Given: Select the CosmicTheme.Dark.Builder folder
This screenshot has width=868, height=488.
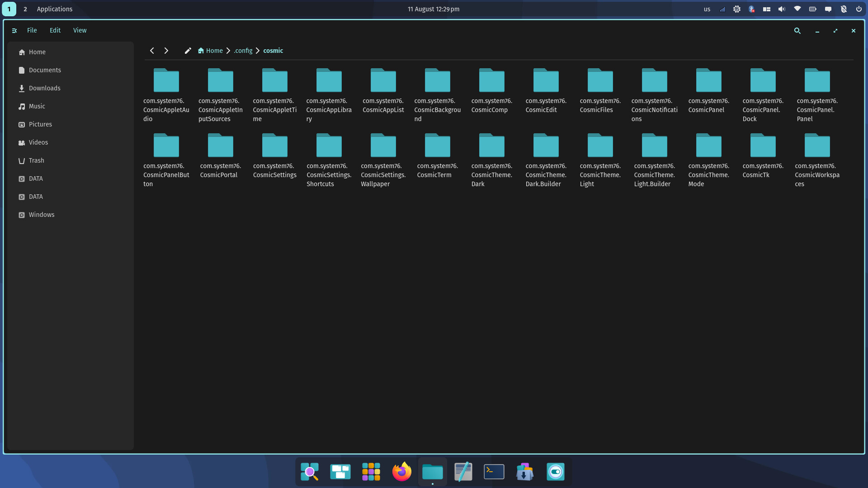Looking at the screenshot, I should point(546,160).
